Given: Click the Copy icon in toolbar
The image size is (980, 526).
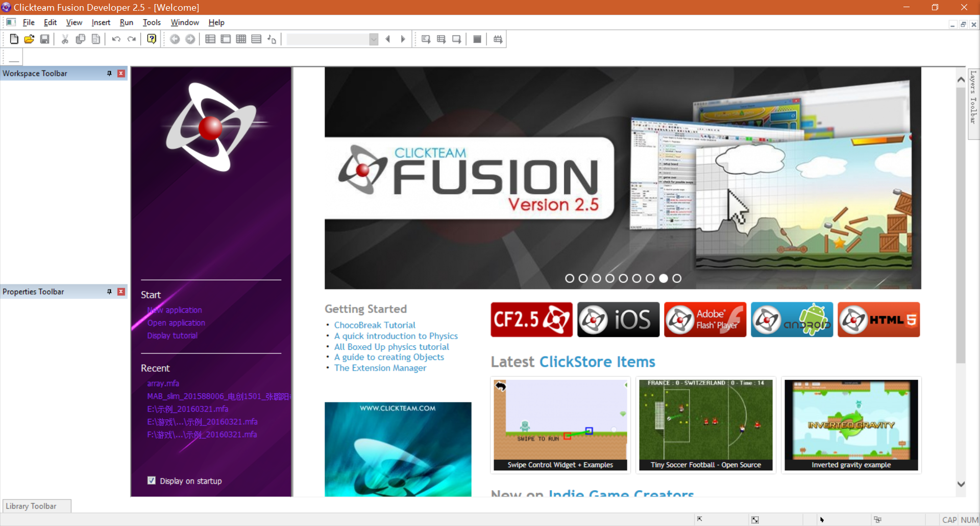Looking at the screenshot, I should [x=80, y=39].
